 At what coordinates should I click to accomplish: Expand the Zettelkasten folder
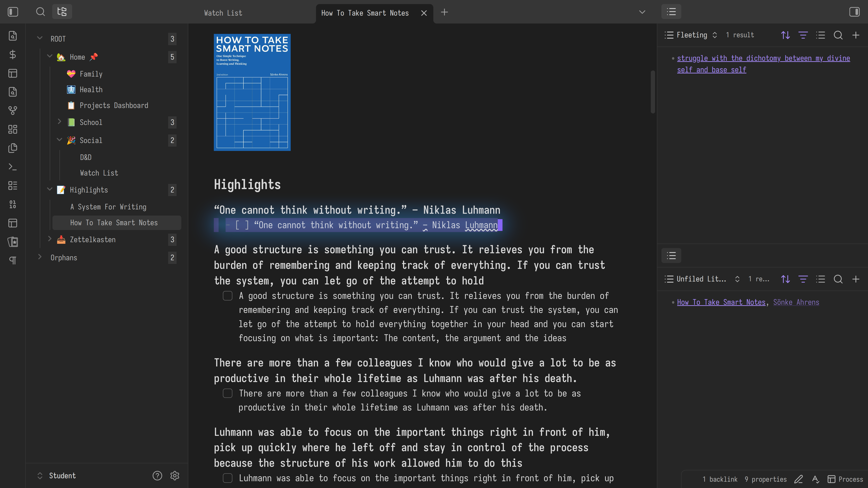[x=50, y=239]
